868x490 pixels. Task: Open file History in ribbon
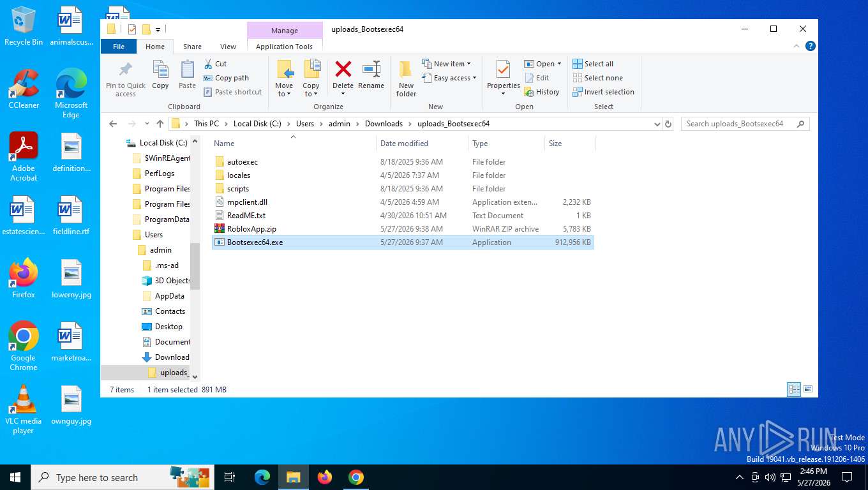(542, 92)
